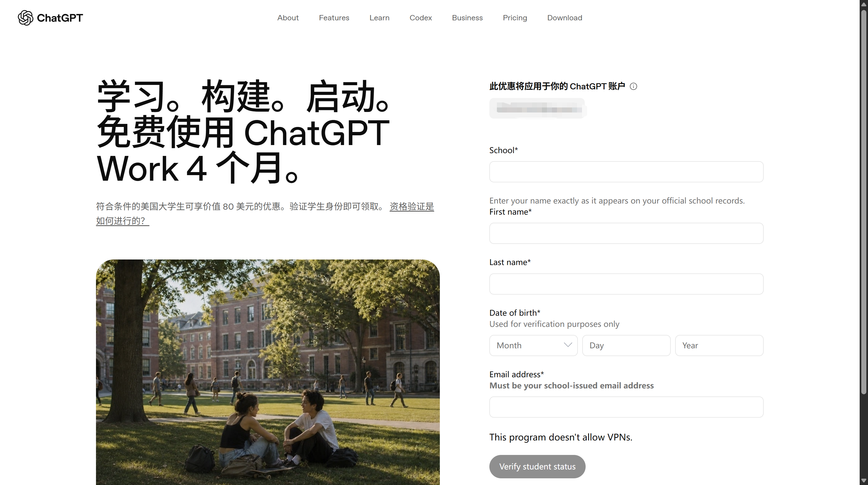Click the School input field
The image size is (868, 485).
(x=626, y=172)
